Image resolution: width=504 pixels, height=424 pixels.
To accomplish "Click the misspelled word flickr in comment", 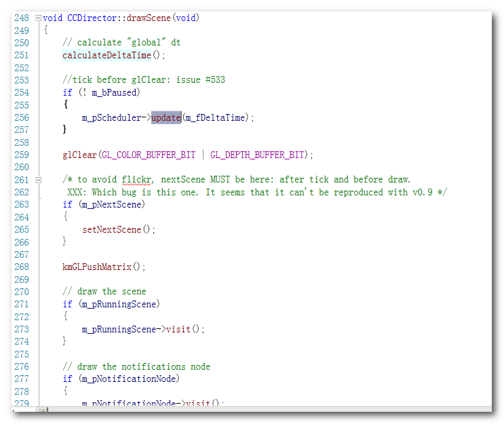I will pos(136,179).
